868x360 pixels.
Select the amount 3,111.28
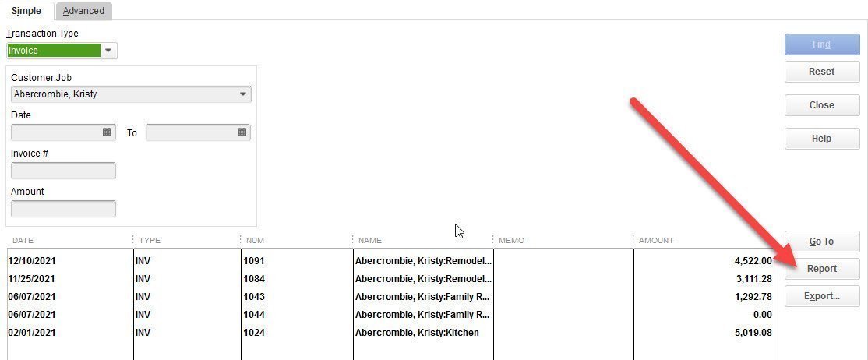(753, 279)
